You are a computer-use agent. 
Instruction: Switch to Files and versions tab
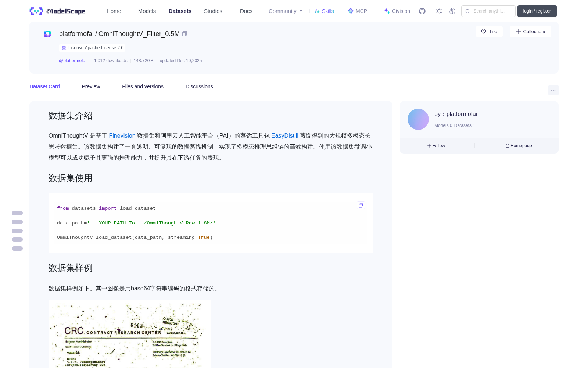143,86
